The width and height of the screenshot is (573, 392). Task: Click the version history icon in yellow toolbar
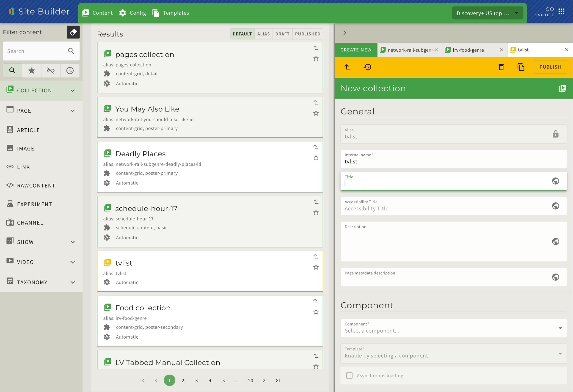click(367, 67)
